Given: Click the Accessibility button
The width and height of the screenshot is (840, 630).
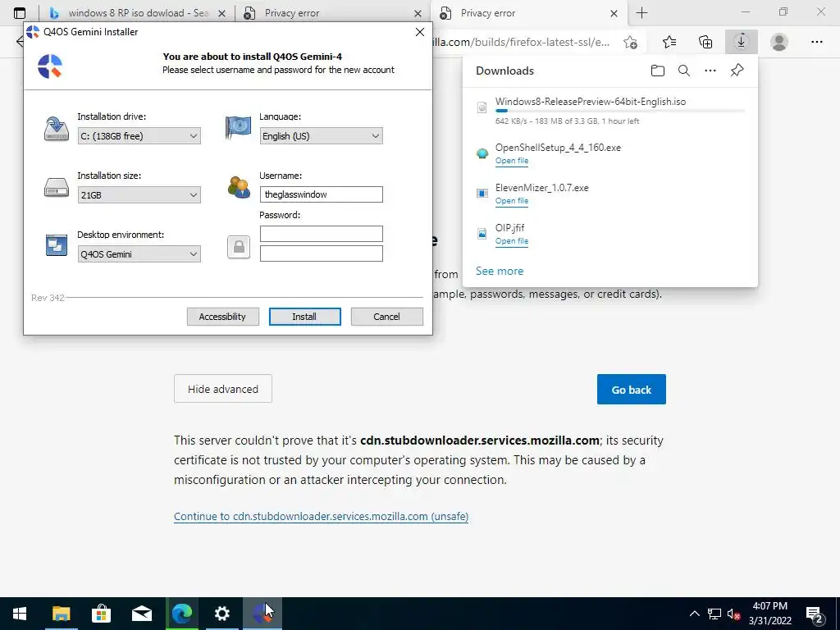Looking at the screenshot, I should (x=223, y=317).
